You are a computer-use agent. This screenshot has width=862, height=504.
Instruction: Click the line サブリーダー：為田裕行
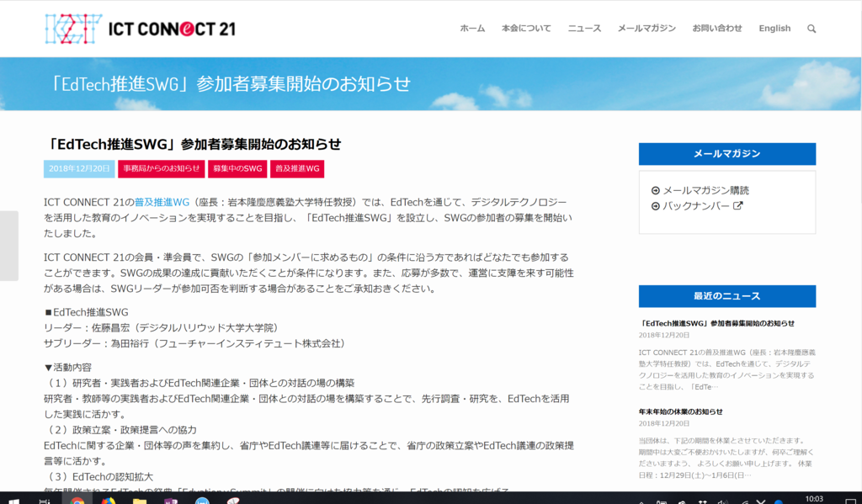point(196,343)
